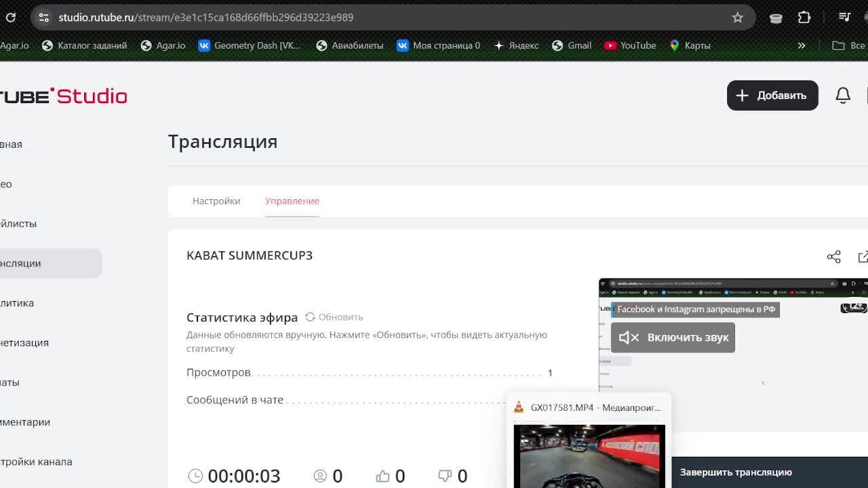Viewport: 868px width, 488px height.
Task: Open Яндекс bookmark
Action: tap(516, 45)
